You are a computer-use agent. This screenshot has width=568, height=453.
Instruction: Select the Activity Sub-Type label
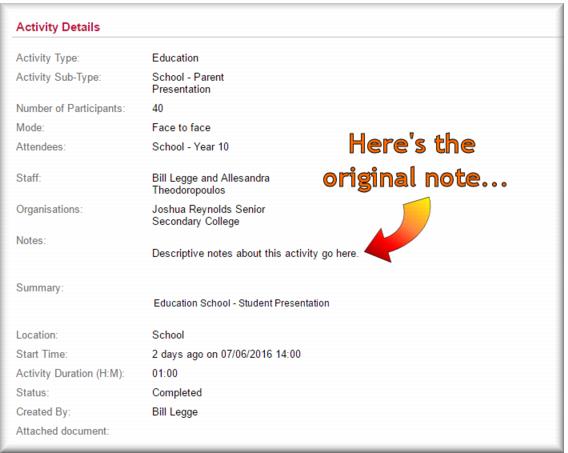coord(59,77)
